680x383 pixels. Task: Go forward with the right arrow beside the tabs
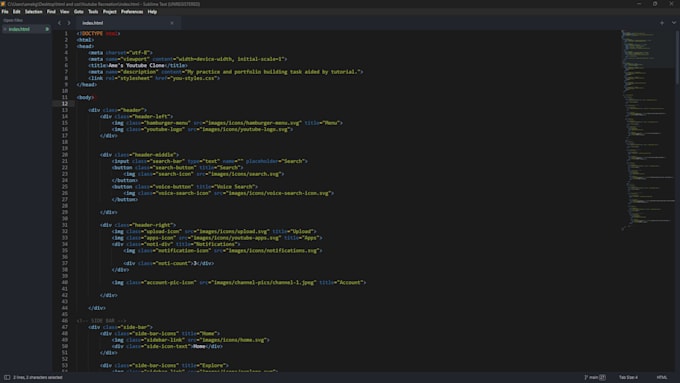(x=69, y=23)
